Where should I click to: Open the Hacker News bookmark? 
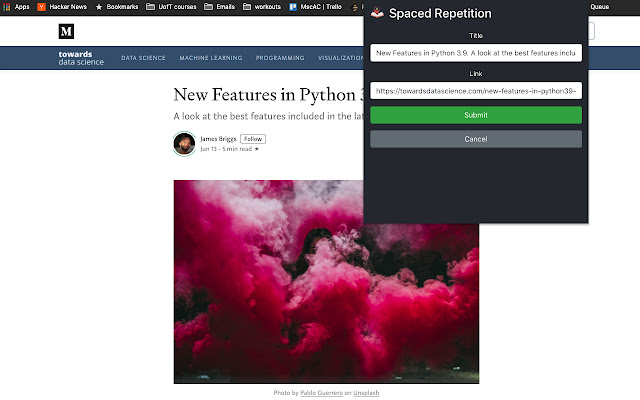(x=62, y=6)
